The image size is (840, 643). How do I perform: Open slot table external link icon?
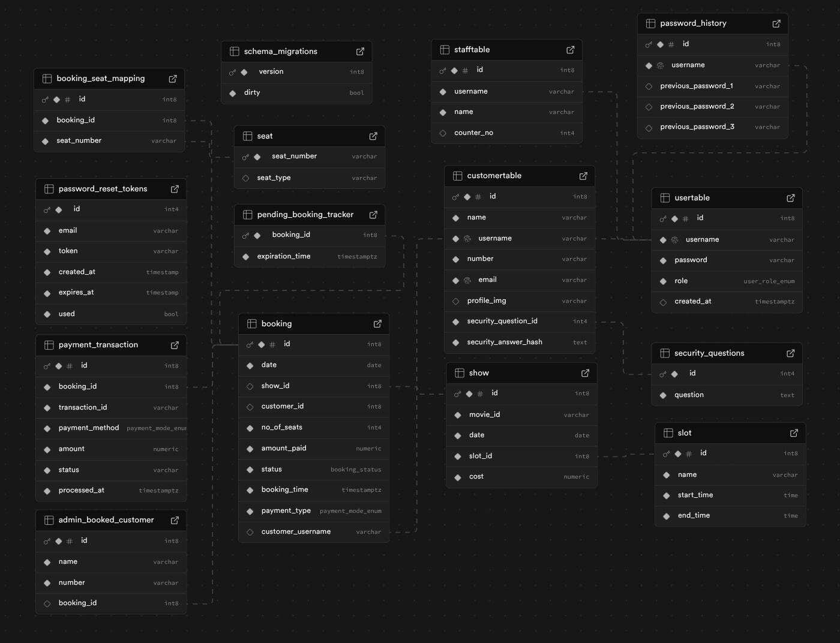coord(794,433)
